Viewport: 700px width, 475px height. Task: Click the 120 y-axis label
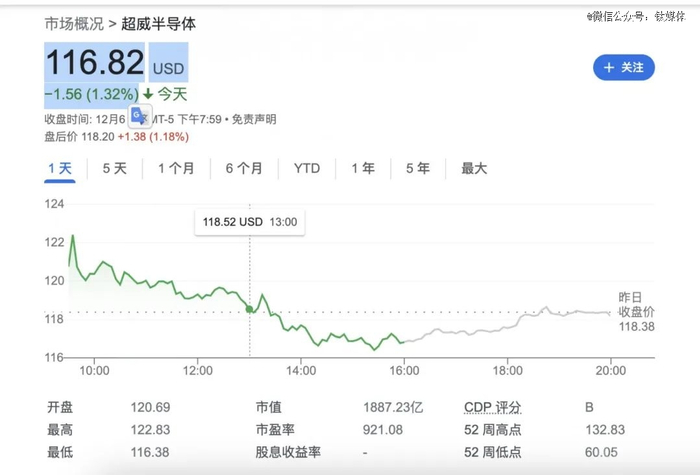tap(54, 281)
